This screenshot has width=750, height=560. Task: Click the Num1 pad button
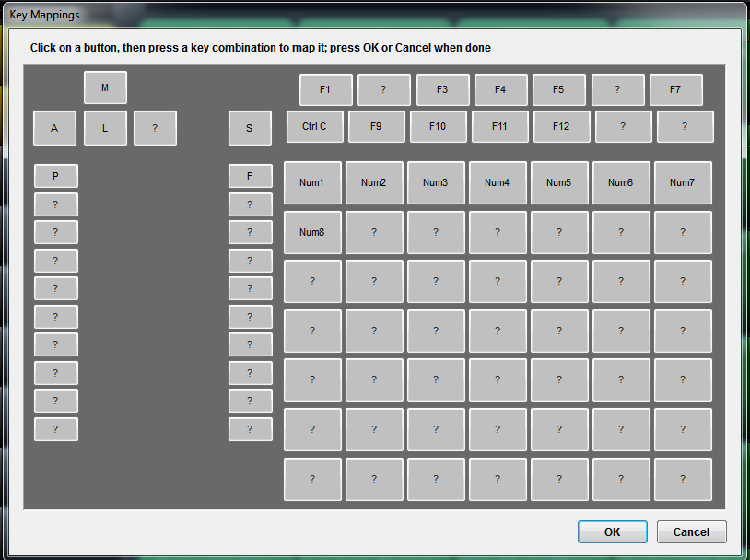click(x=312, y=183)
